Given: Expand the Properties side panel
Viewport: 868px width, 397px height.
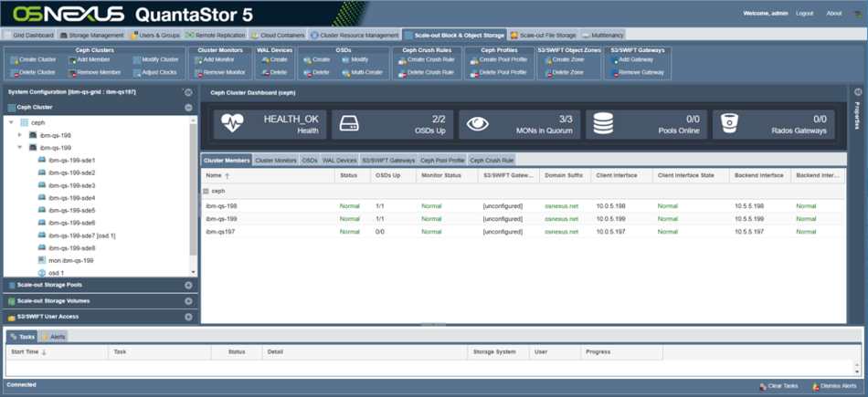Looking at the screenshot, I should pos(857,92).
